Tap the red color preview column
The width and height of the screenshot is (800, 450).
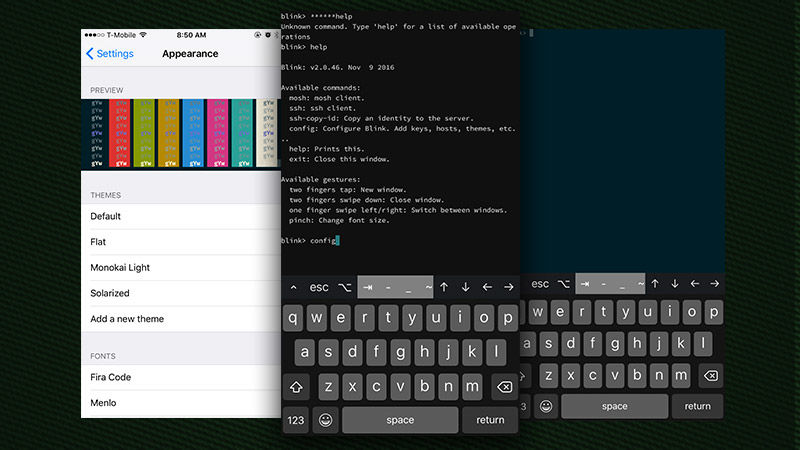tap(120, 133)
